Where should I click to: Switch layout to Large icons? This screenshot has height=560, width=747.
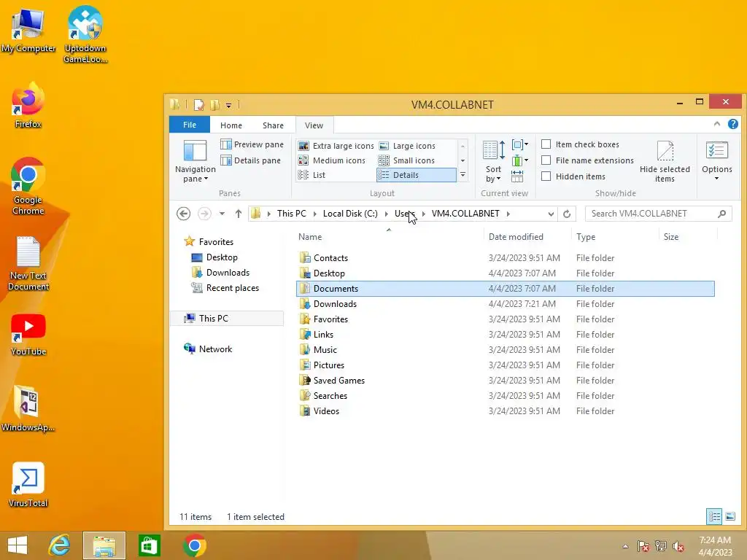(407, 146)
